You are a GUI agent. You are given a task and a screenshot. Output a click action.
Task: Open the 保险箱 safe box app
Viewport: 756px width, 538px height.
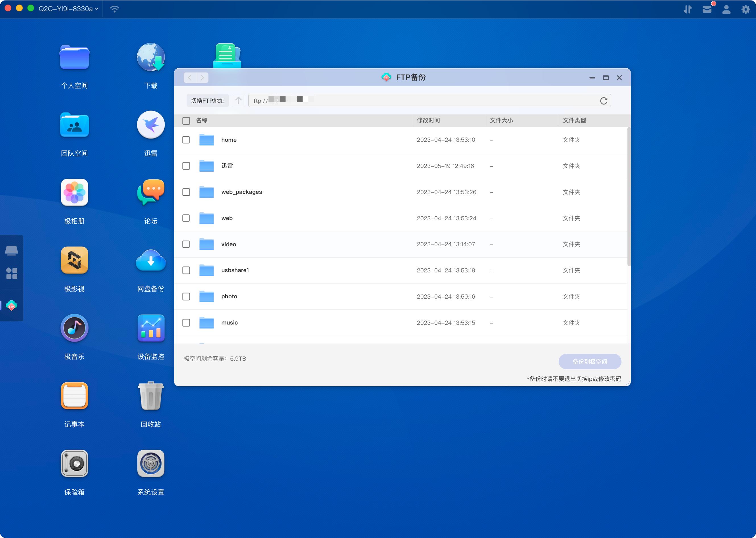click(75, 463)
